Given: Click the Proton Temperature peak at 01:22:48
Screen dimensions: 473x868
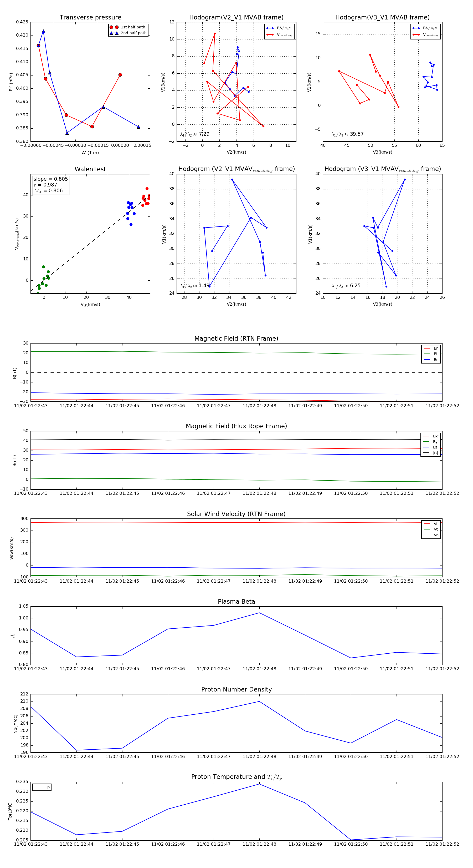Looking at the screenshot, I should (259, 784).
